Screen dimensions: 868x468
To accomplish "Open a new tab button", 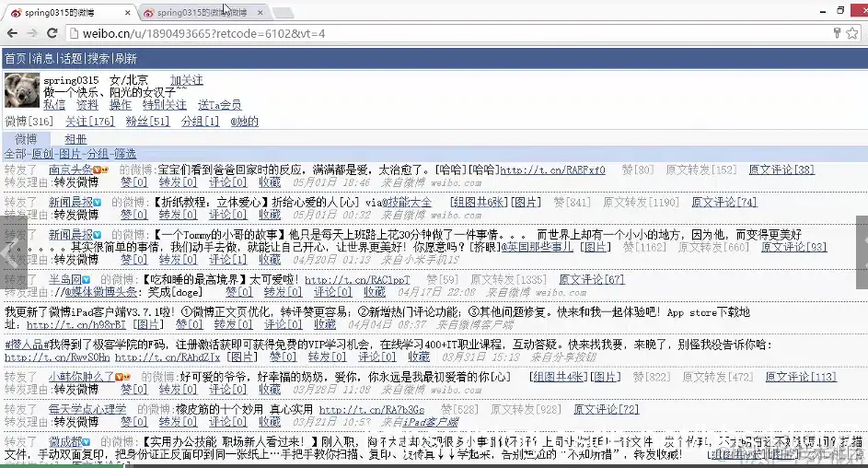I will (283, 12).
